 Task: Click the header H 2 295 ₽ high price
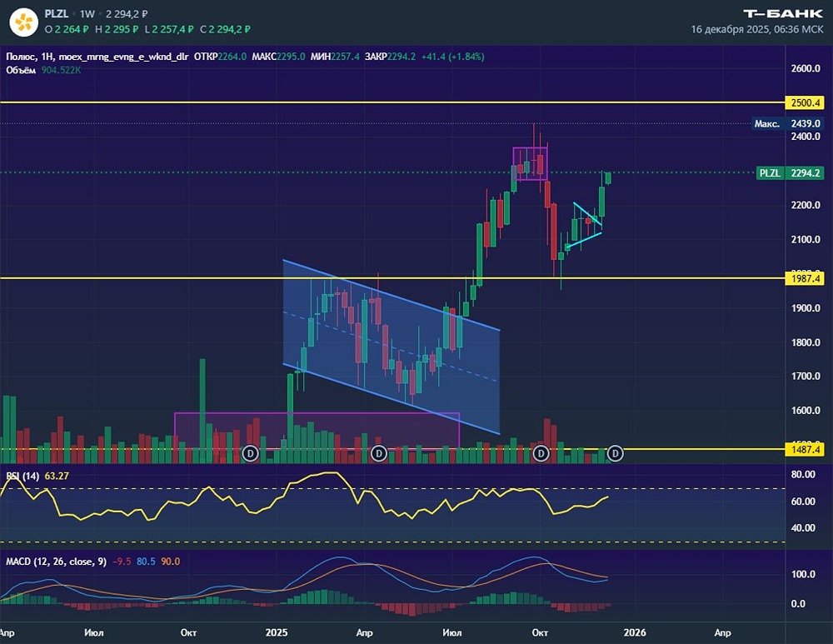[x=117, y=29]
